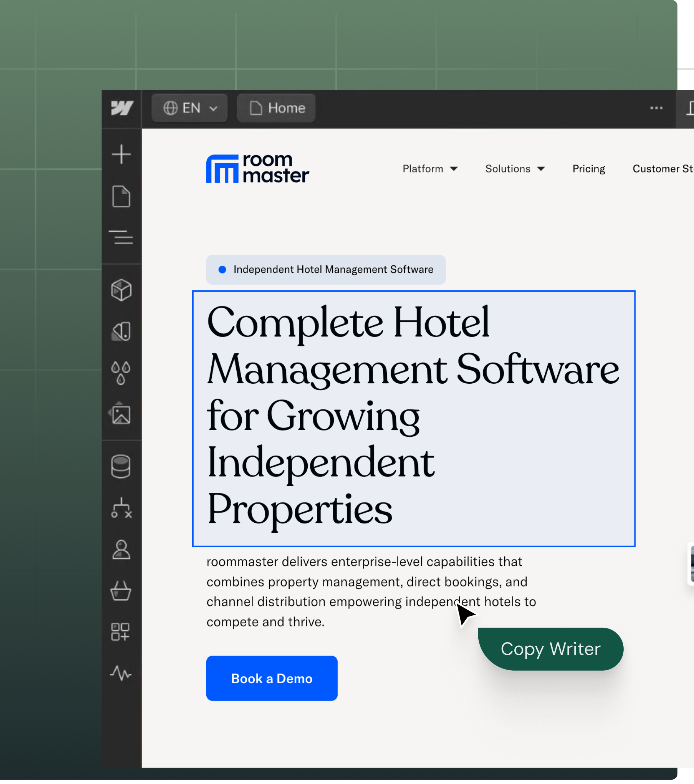Open the Variables panel

(x=121, y=331)
